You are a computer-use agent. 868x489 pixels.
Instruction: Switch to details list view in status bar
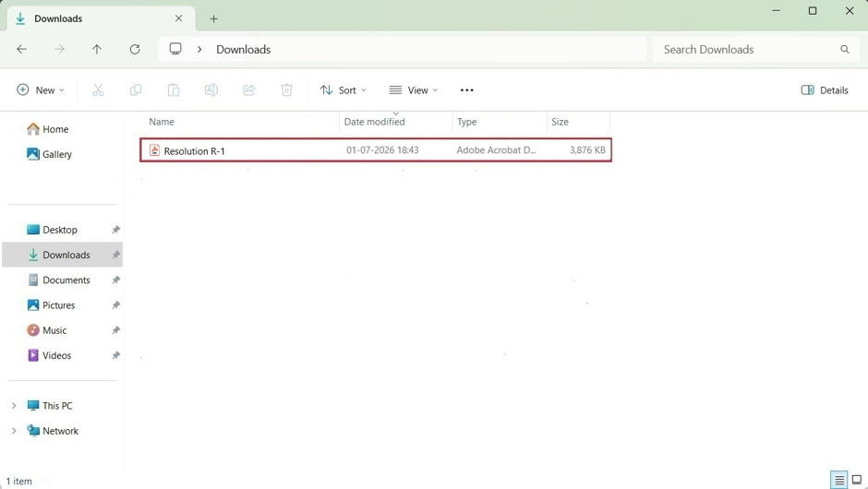(x=839, y=480)
